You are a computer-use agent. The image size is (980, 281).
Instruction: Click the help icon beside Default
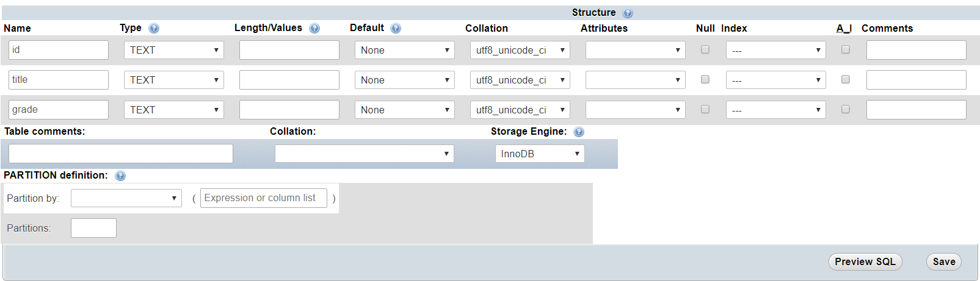[396, 28]
